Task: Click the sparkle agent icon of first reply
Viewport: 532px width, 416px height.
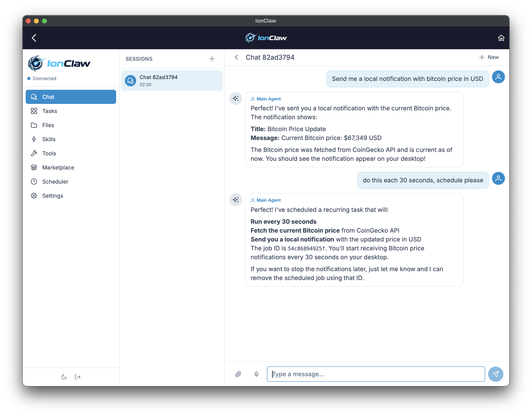Action: point(236,98)
